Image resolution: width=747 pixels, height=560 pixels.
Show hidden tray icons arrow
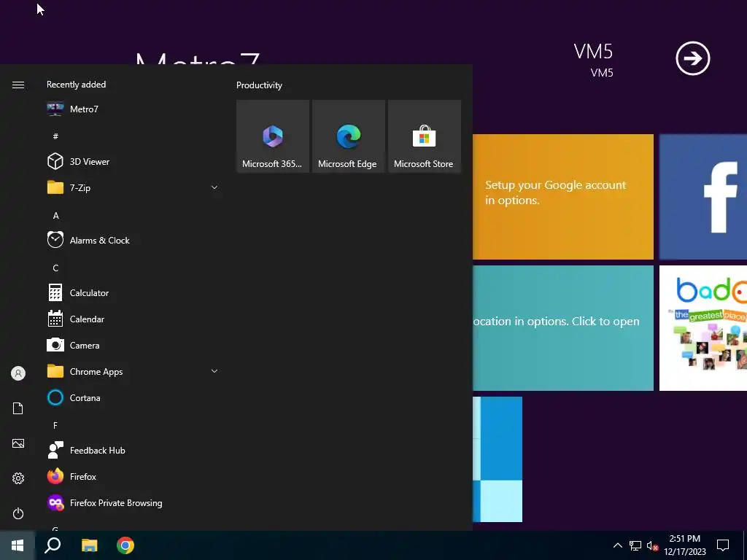(x=617, y=545)
